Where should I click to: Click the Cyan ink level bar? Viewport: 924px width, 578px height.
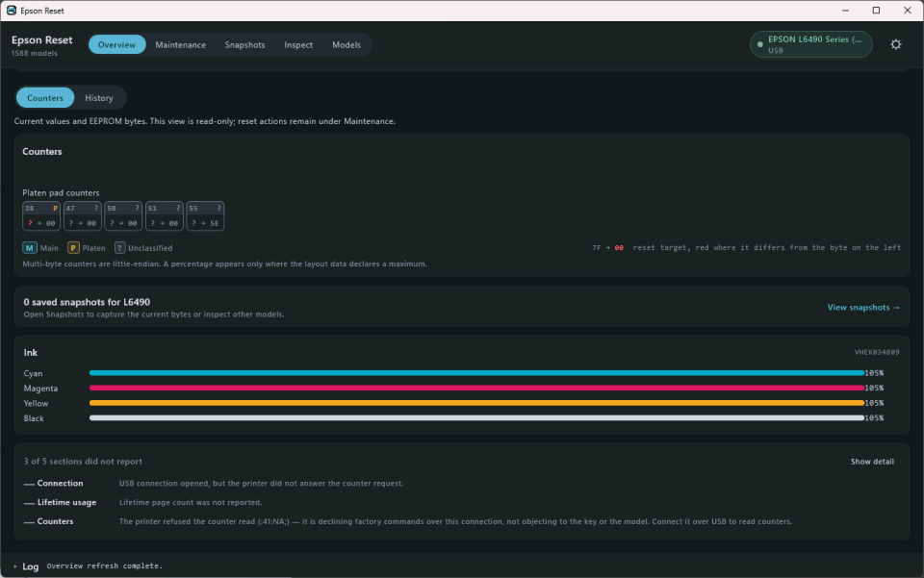(x=476, y=373)
